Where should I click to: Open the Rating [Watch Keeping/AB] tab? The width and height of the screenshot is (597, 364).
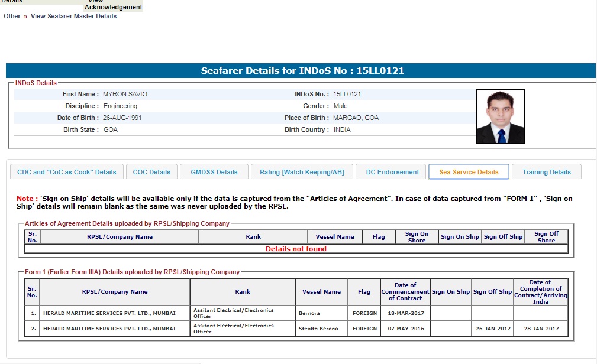302,172
